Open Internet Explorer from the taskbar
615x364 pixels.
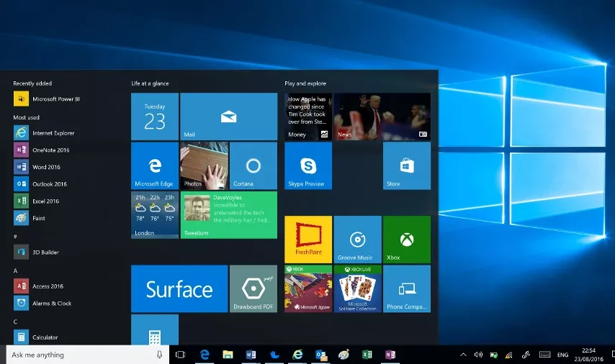pyautogui.click(x=297, y=355)
